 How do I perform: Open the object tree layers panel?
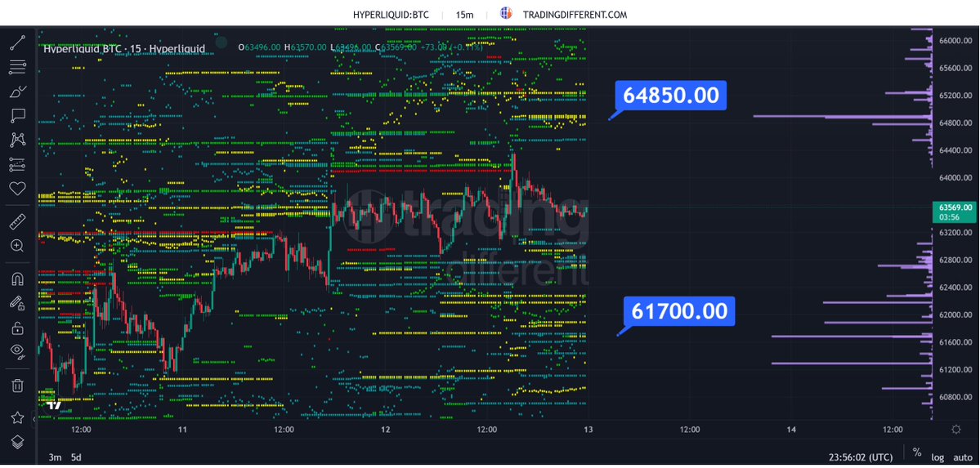click(x=17, y=442)
